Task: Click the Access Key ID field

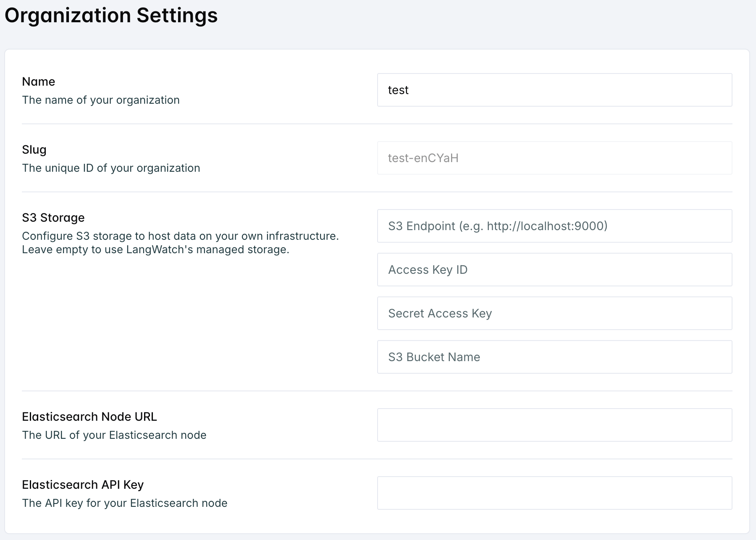Action: tap(554, 270)
